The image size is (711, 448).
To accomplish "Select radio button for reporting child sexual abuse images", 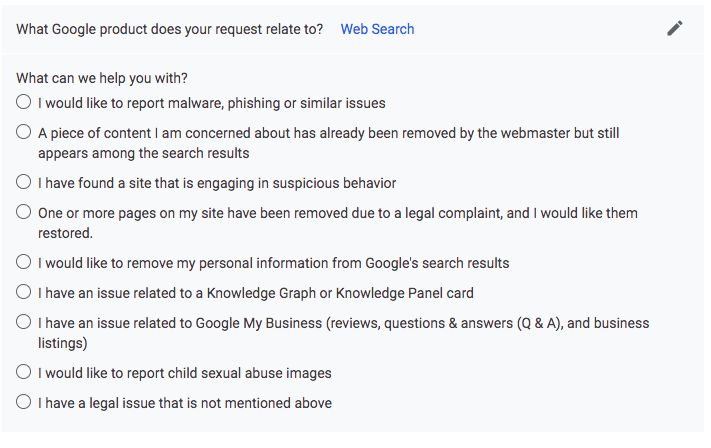I will coord(24,372).
